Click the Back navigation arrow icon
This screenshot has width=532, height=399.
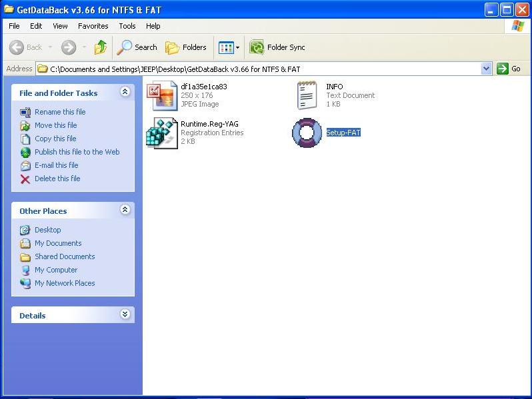16,47
